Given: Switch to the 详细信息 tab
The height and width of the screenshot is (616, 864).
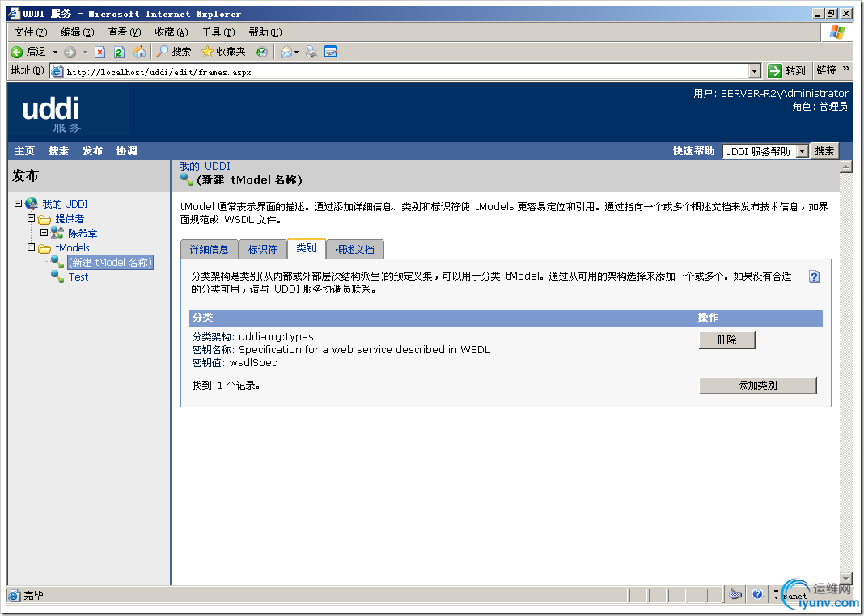Looking at the screenshot, I should coord(209,249).
